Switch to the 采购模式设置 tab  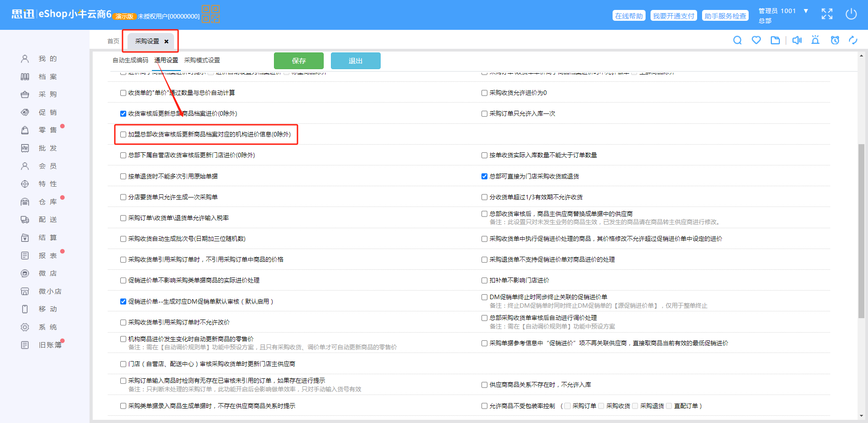coord(202,60)
